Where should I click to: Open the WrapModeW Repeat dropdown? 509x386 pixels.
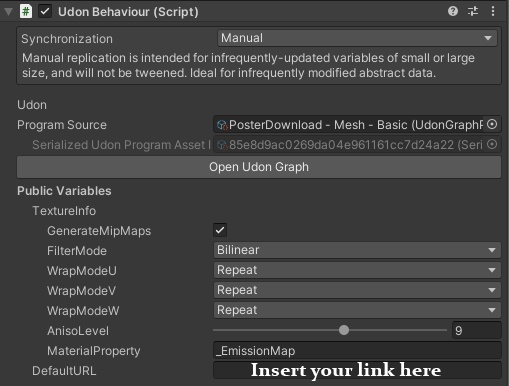(x=357, y=310)
